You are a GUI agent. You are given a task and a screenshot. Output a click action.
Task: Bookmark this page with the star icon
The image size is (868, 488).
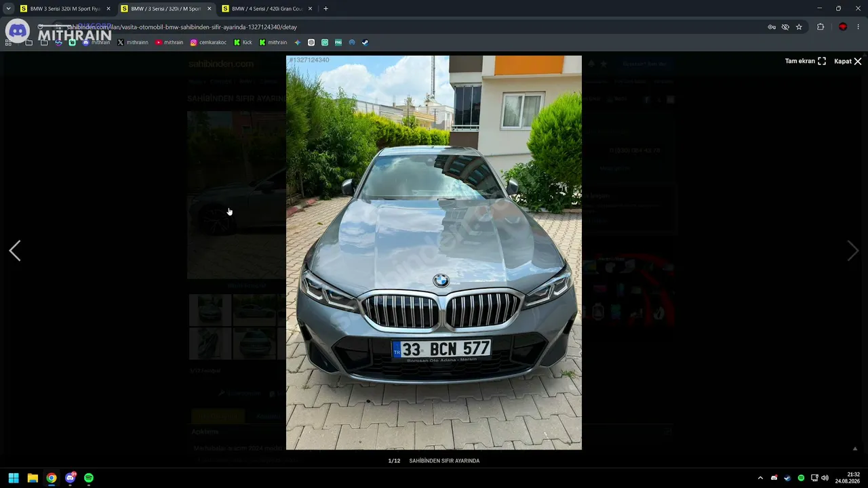coord(799,27)
